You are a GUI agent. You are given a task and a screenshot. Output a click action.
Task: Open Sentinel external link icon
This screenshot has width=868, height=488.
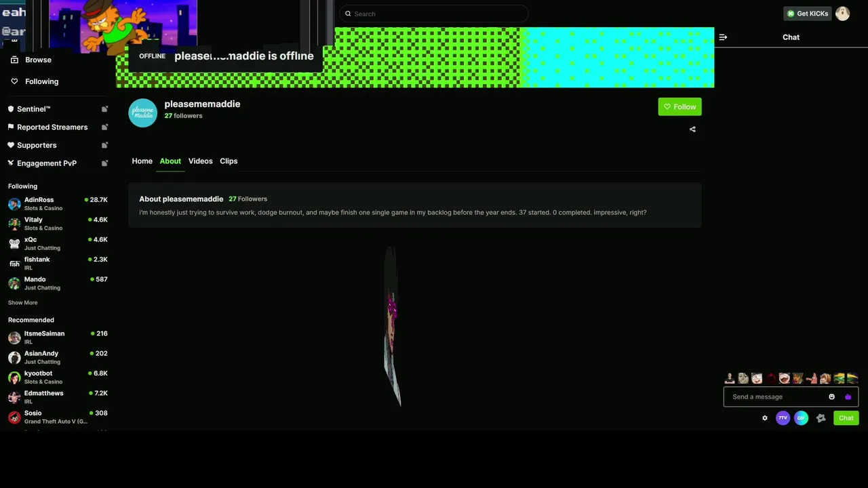104,109
